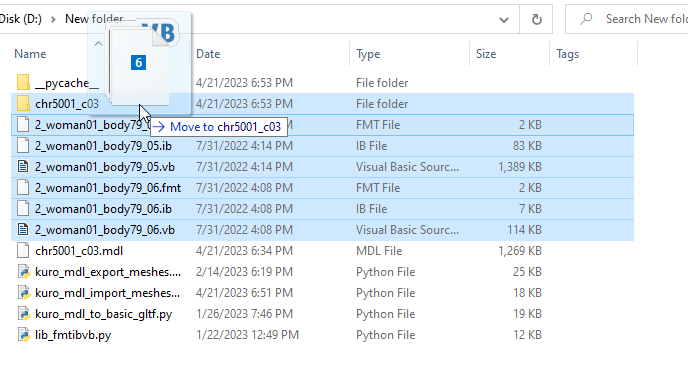Click File folder type of __pycache__ row
This screenshot has height=371, width=688.
coord(382,83)
